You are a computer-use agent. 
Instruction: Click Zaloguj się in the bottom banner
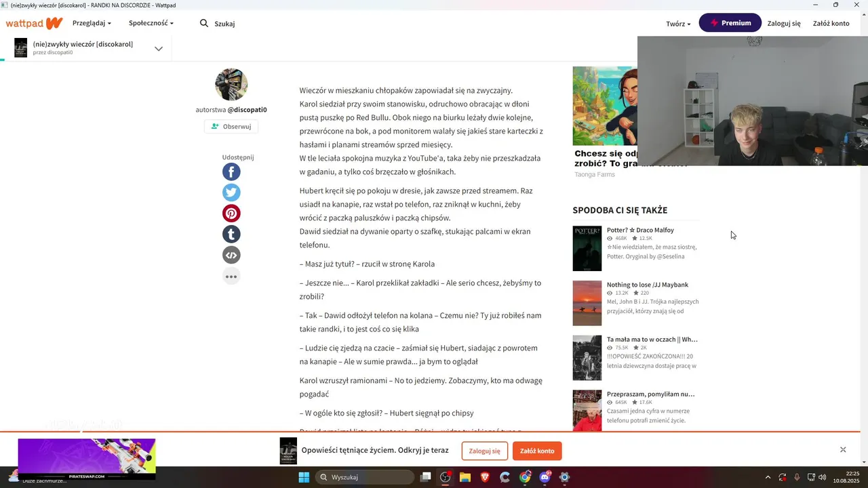[x=484, y=451]
